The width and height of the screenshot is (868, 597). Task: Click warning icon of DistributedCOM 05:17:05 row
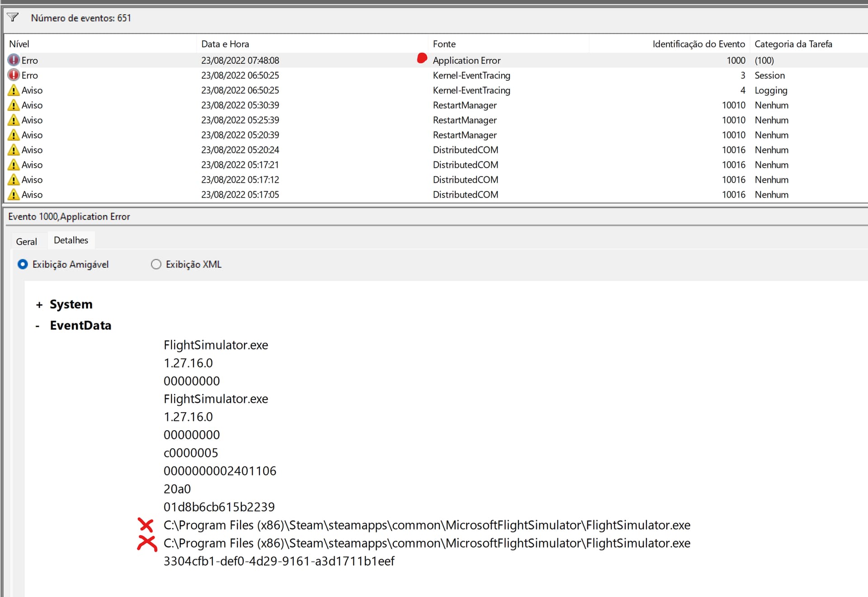(14, 194)
